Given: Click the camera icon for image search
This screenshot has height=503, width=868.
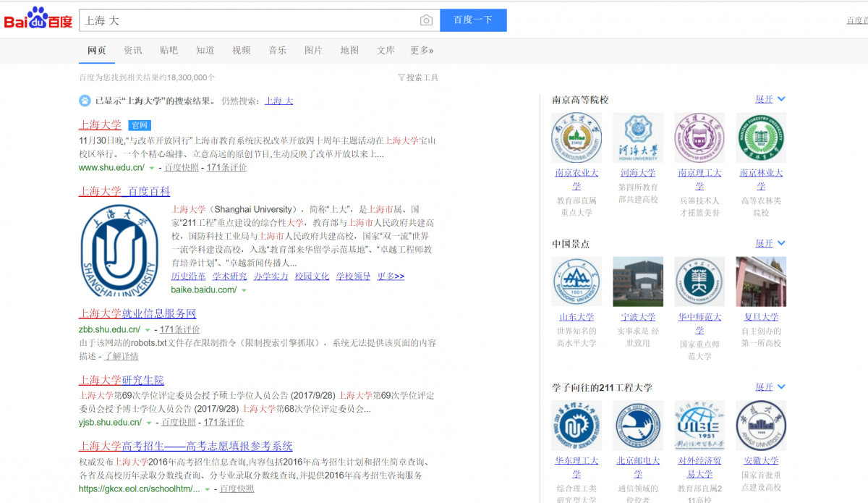Looking at the screenshot, I should click(427, 20).
